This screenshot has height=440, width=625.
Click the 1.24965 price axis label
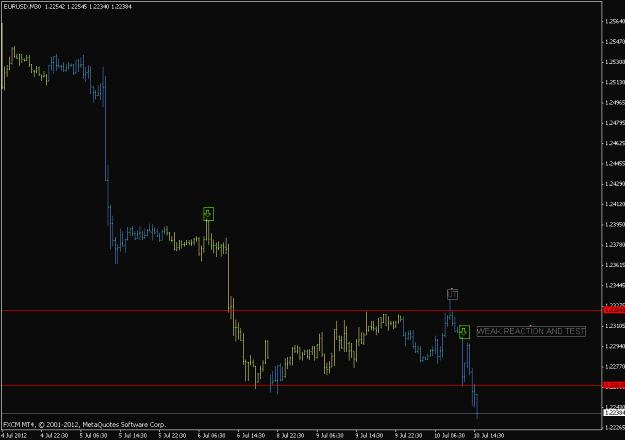click(x=615, y=102)
